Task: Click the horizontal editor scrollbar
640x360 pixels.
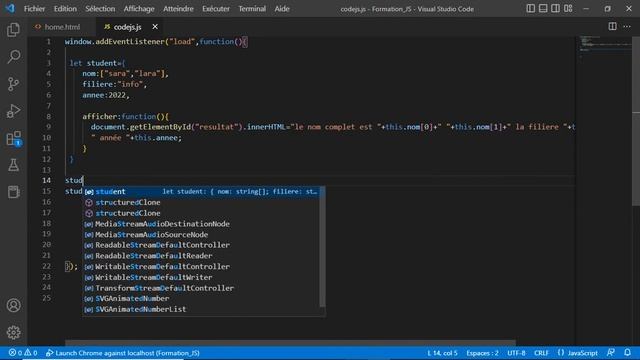Action: pos(290,342)
